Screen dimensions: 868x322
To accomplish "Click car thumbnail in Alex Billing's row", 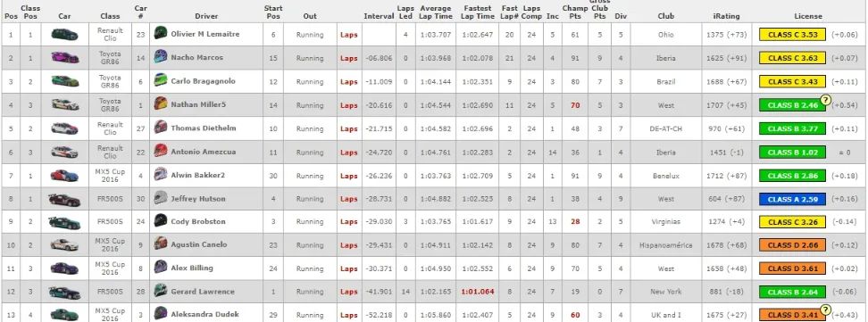I will point(65,268).
